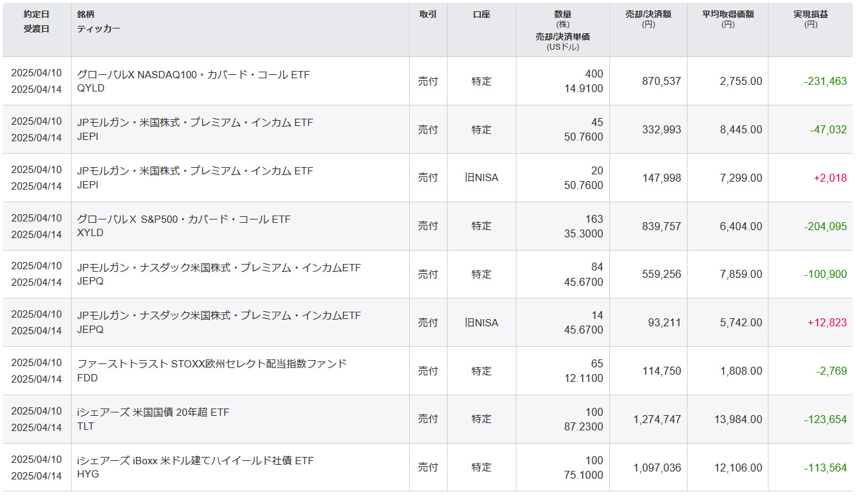
Task: Click the 平均取得価額 column header
Action: (x=727, y=14)
